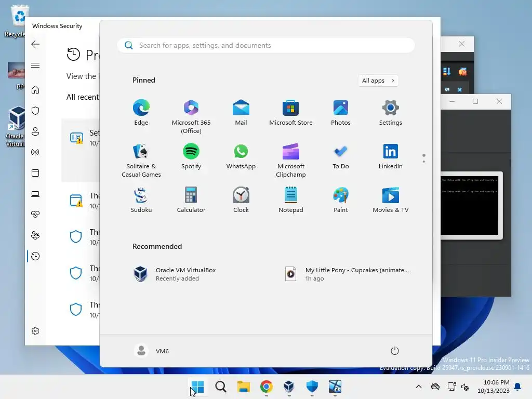Open recommended My Little Pony video
532x399 pixels.
(347, 274)
